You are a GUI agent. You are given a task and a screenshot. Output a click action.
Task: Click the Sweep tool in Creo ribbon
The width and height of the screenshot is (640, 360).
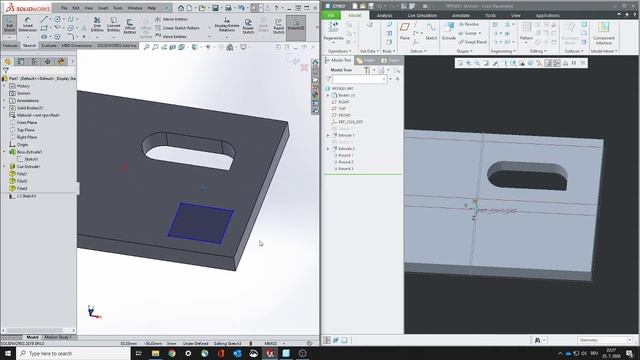click(468, 33)
